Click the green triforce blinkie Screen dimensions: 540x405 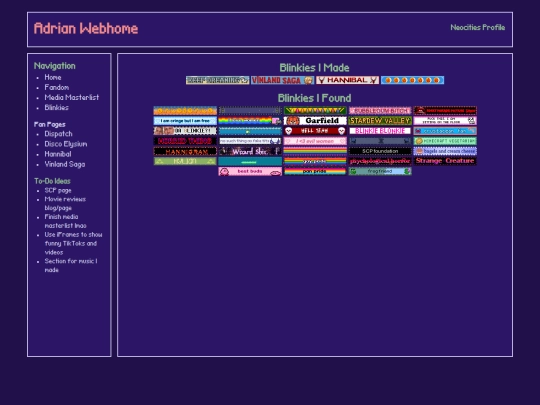coord(185,161)
